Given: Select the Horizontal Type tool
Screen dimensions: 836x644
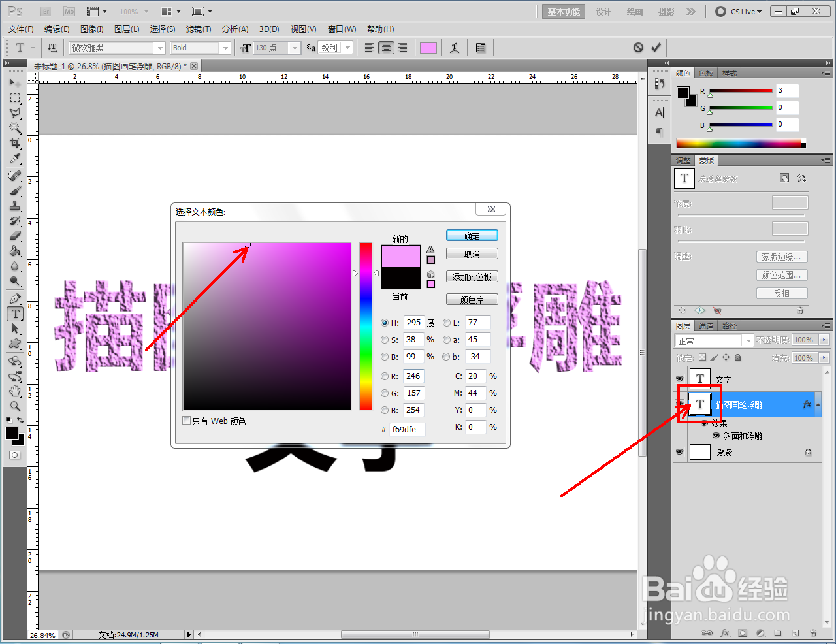Looking at the screenshot, I should pyautogui.click(x=15, y=314).
